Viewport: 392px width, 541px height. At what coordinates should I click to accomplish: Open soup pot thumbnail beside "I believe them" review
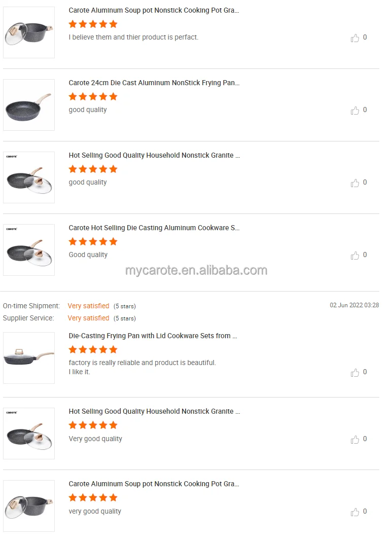[29, 32]
